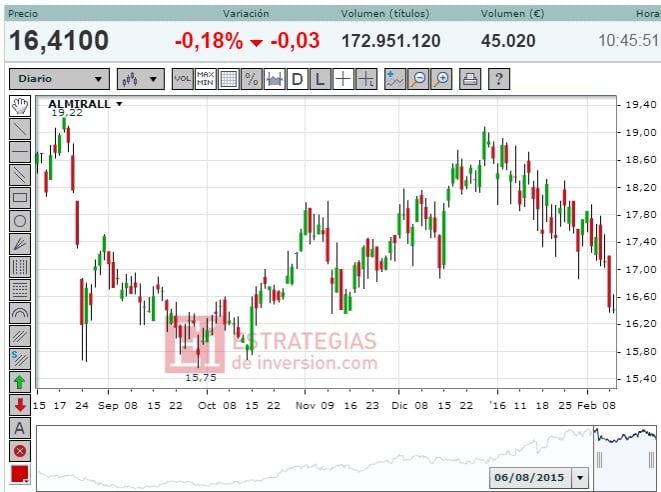Select the vertical grid lines tool
The width and height of the screenshot is (661, 492).
[x=20, y=267]
